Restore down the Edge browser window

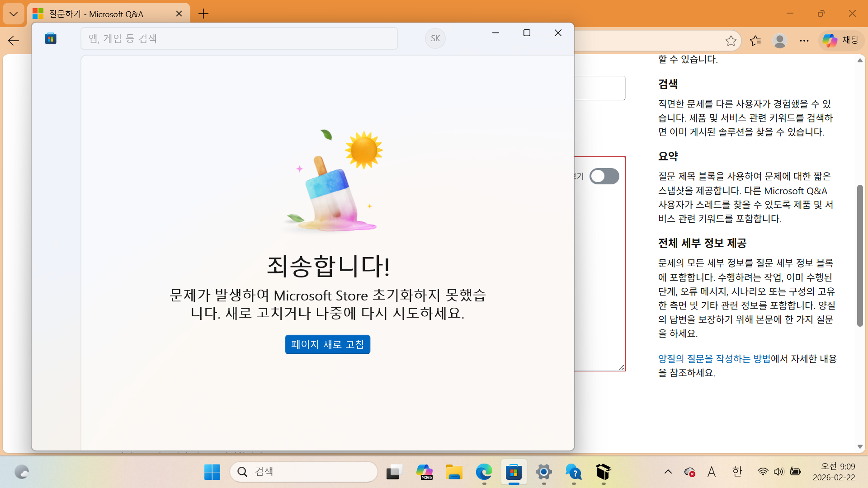(821, 14)
